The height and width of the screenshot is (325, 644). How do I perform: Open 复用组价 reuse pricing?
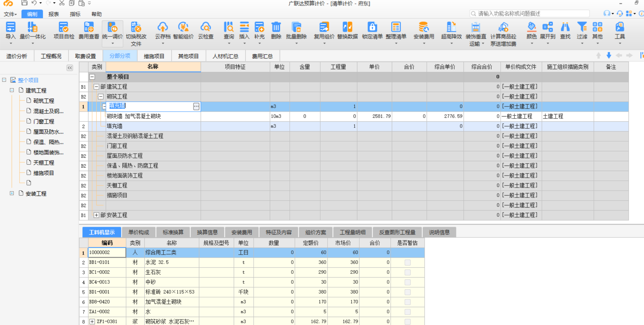point(324,30)
